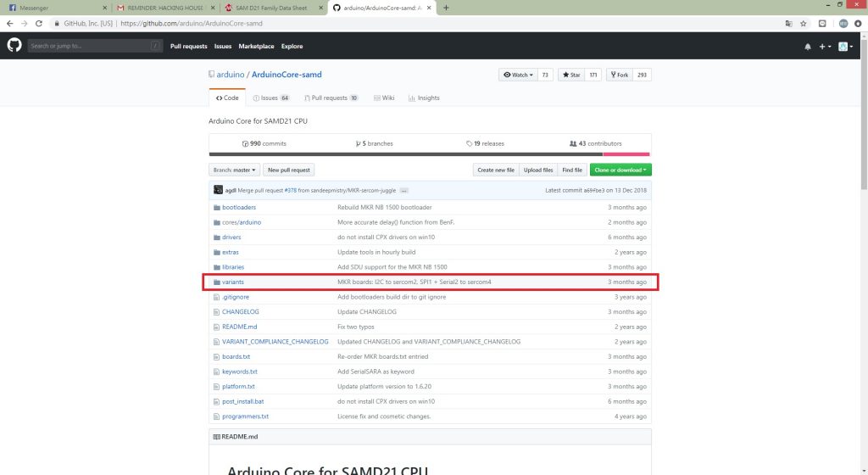Click the New pull request button

click(289, 170)
